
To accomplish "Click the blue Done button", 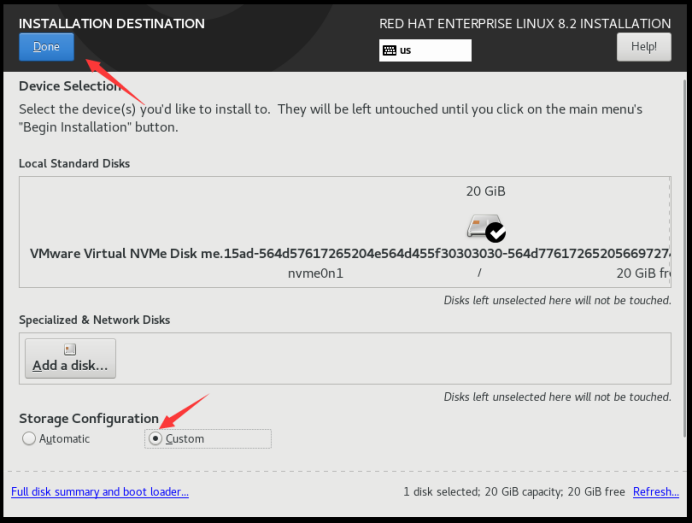I will 46,47.
